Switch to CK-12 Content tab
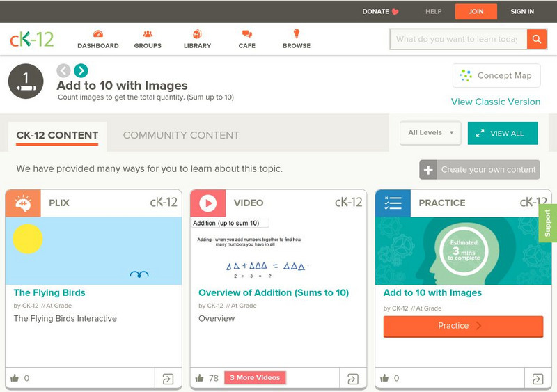The width and height of the screenshot is (557, 392). click(x=57, y=135)
